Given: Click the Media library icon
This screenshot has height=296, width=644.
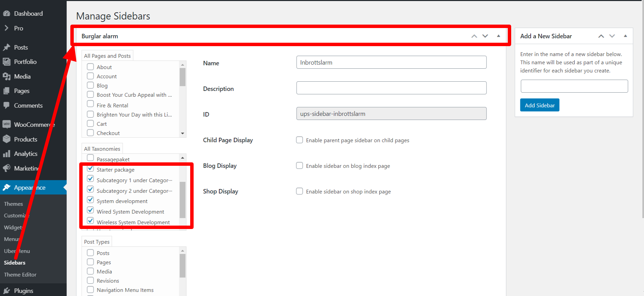Looking at the screenshot, I should pos(6,77).
